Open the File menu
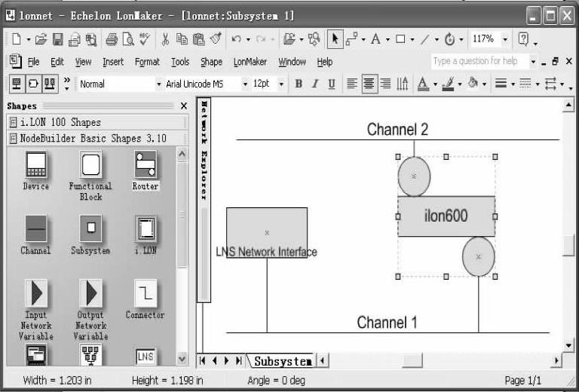Image resolution: width=579 pixels, height=392 pixels. [33, 62]
